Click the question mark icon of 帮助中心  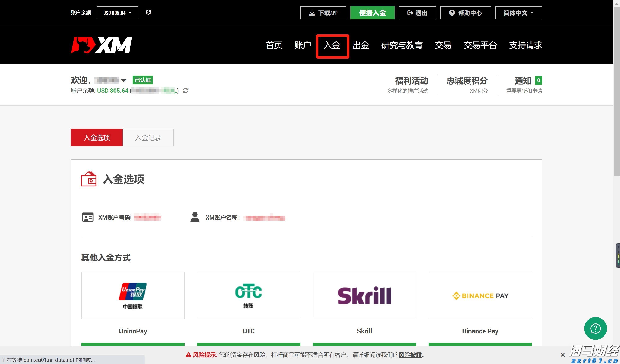[x=452, y=13]
